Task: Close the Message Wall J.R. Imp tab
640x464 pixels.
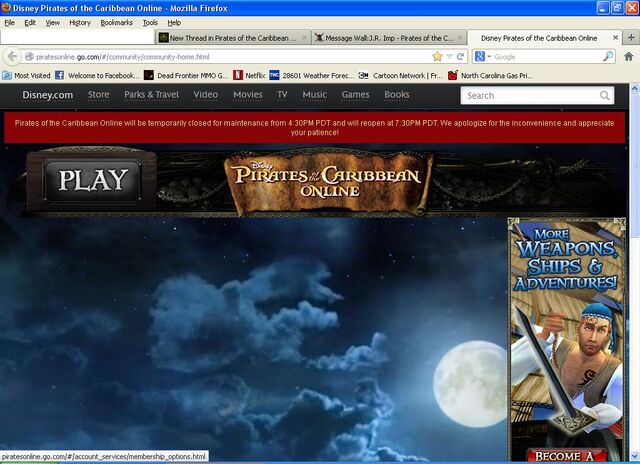Action: coord(460,38)
